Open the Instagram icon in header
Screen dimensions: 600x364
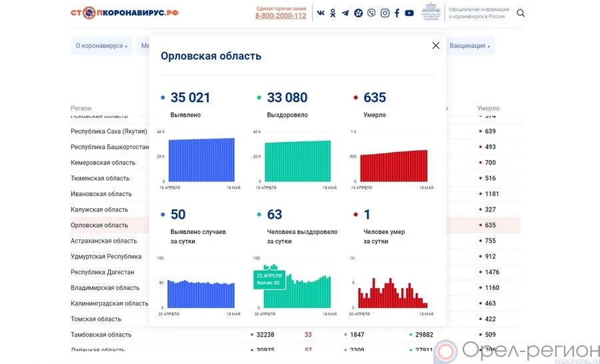click(385, 13)
